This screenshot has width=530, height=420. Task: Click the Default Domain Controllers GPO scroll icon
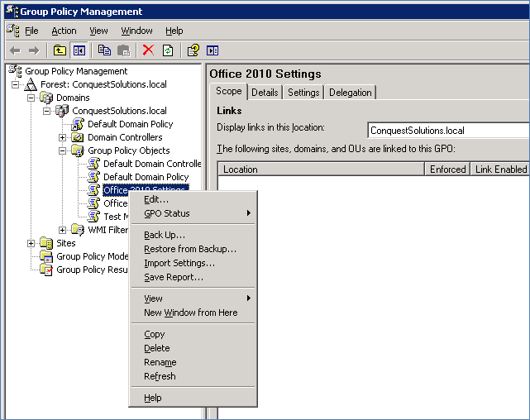[93, 164]
